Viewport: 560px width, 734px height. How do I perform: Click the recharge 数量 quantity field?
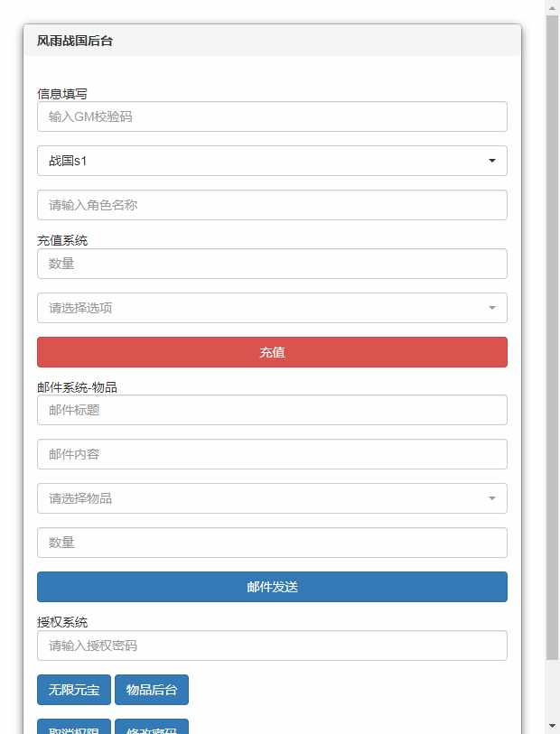click(x=271, y=264)
